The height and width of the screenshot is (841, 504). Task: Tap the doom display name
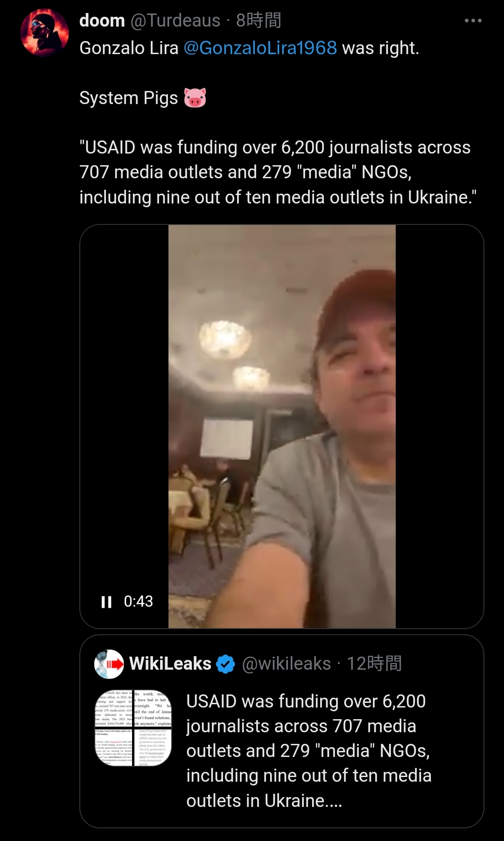[102, 21]
